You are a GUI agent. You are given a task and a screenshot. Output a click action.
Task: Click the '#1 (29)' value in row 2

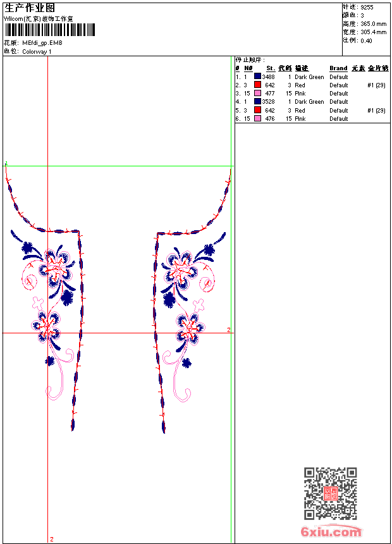coord(376,85)
